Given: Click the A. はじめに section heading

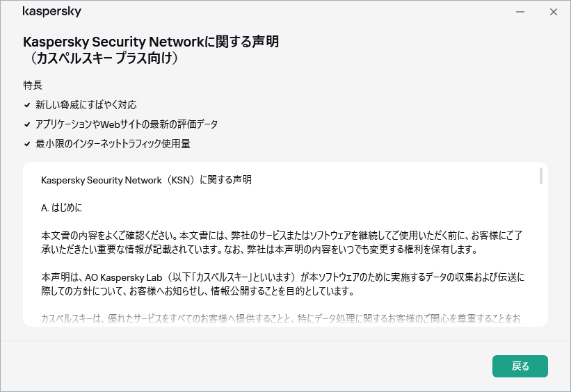Looking at the screenshot, I should coord(62,208).
